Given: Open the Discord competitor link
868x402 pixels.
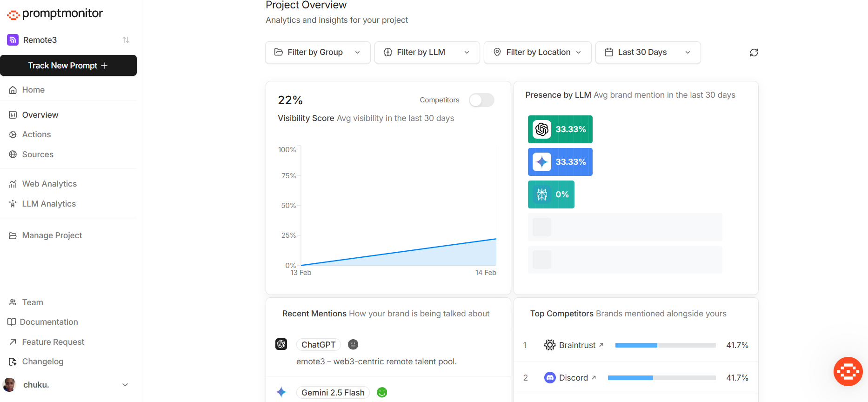Looking at the screenshot, I should (577, 378).
